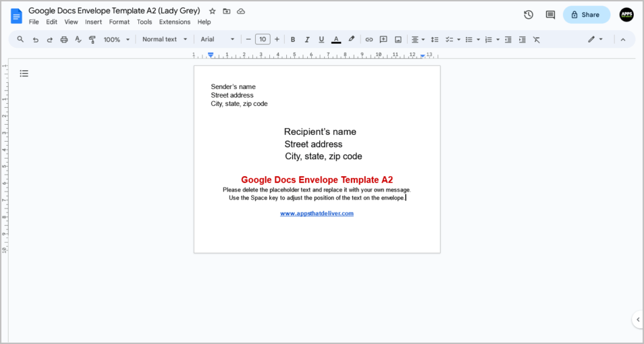
Task: Click the right indent marker on ruler
Action: pos(423,56)
